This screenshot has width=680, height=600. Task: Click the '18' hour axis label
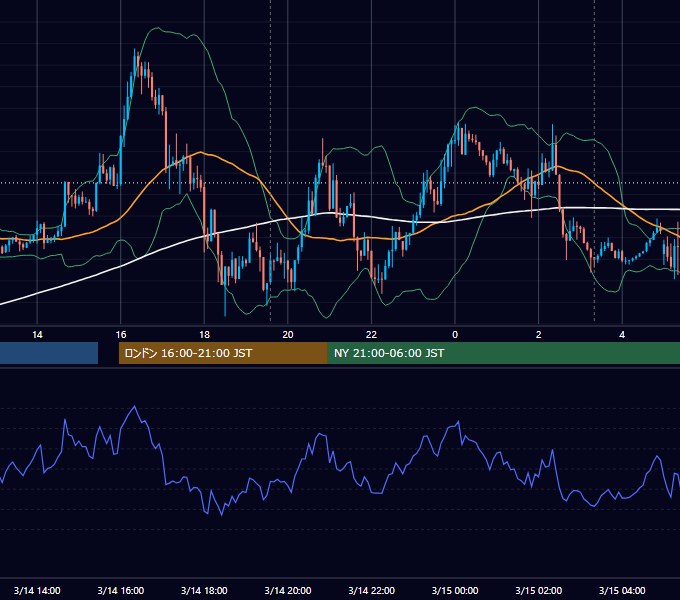pyautogui.click(x=204, y=335)
